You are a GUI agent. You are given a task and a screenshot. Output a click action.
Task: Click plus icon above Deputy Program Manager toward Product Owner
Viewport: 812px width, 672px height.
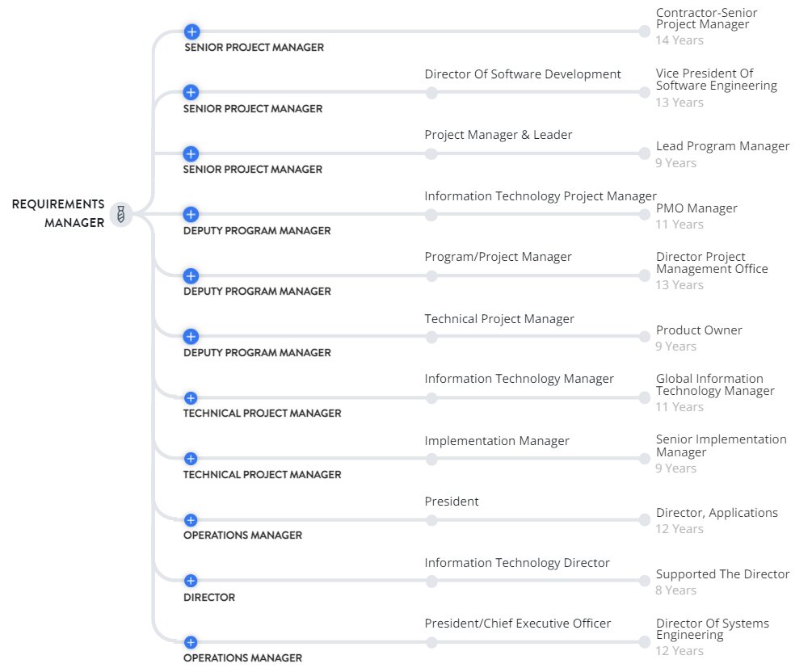(191, 337)
